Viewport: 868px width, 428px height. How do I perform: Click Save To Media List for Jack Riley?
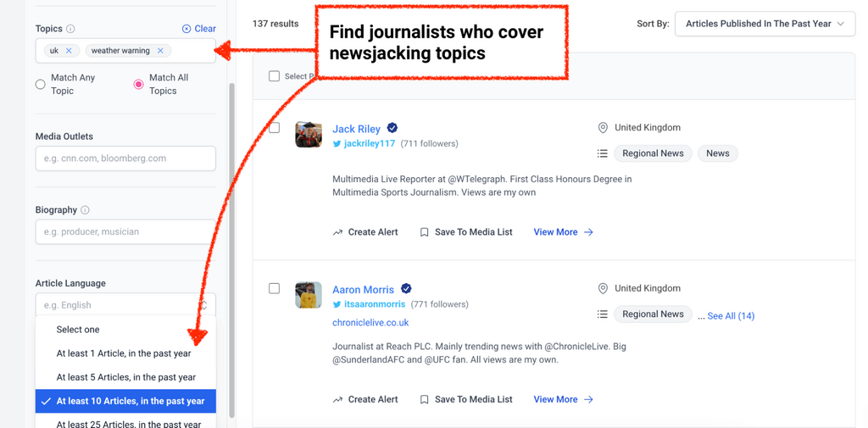click(x=466, y=232)
